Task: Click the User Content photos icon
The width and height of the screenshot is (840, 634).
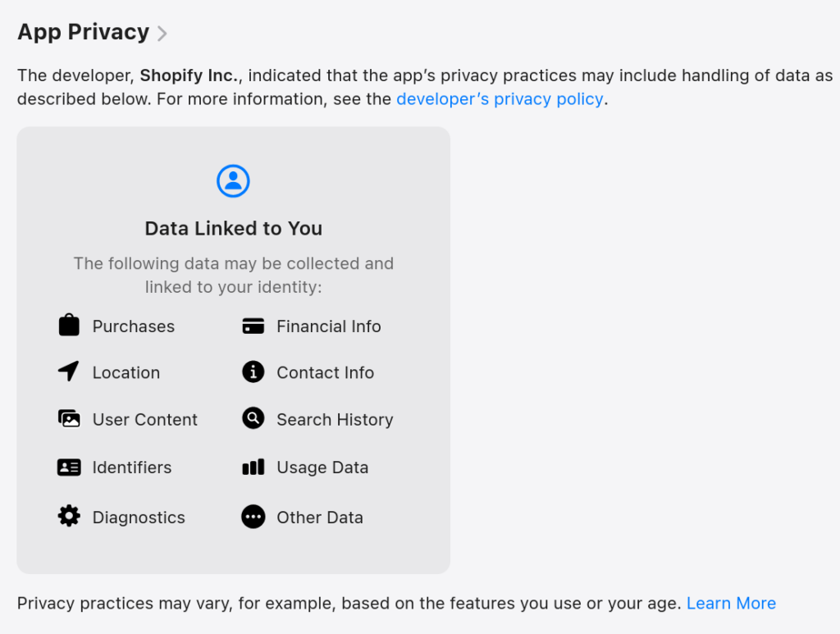Action: click(x=69, y=419)
